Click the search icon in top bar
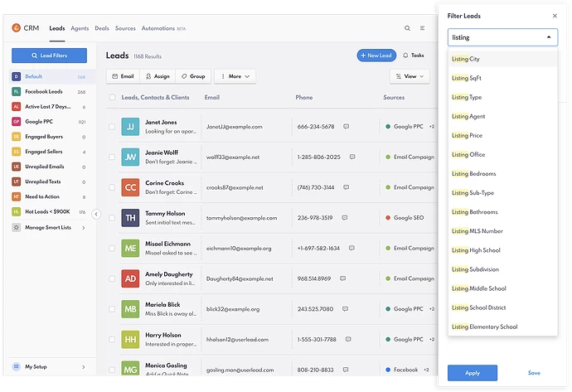Viewport: 572px width, 392px height. click(407, 28)
